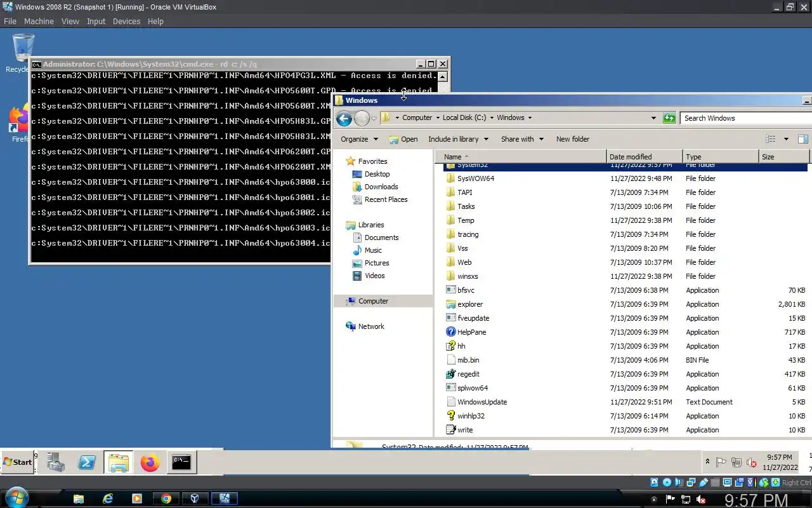812x508 pixels.
Task: Open the host Windows Start orb
Action: pos(16,498)
